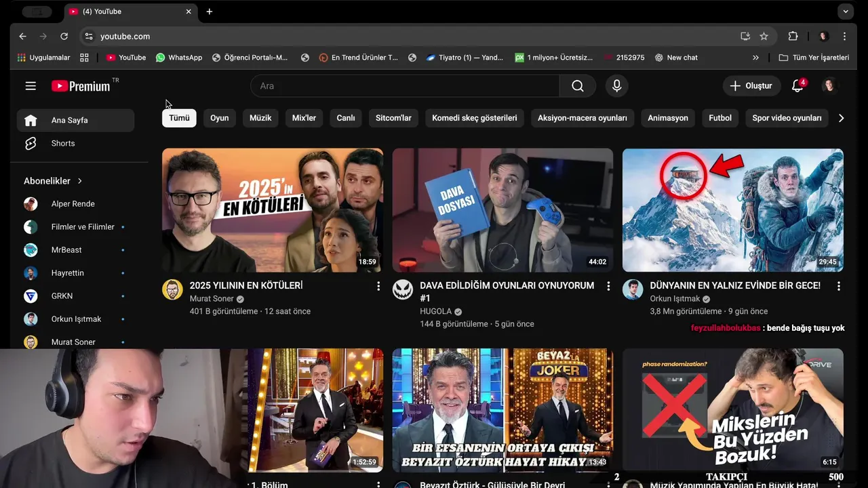The height and width of the screenshot is (488, 868).
Task: Open Murat Soner in sidebar subscriptions
Action: (75, 341)
